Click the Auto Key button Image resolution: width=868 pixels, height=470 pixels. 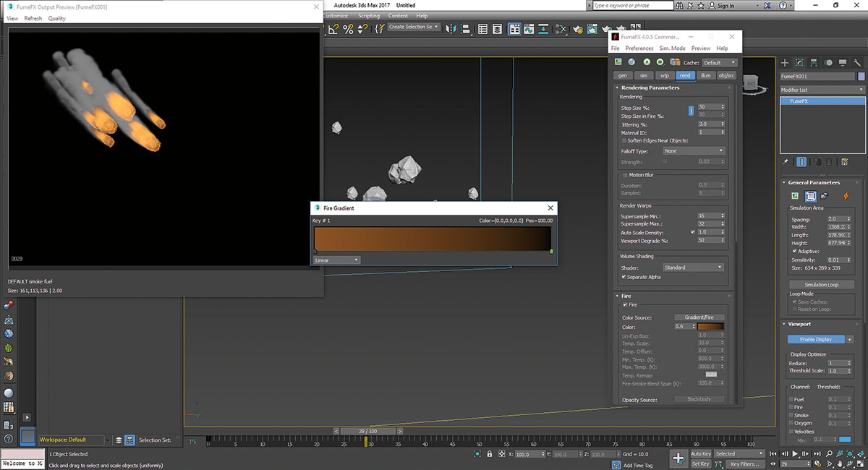click(x=701, y=454)
